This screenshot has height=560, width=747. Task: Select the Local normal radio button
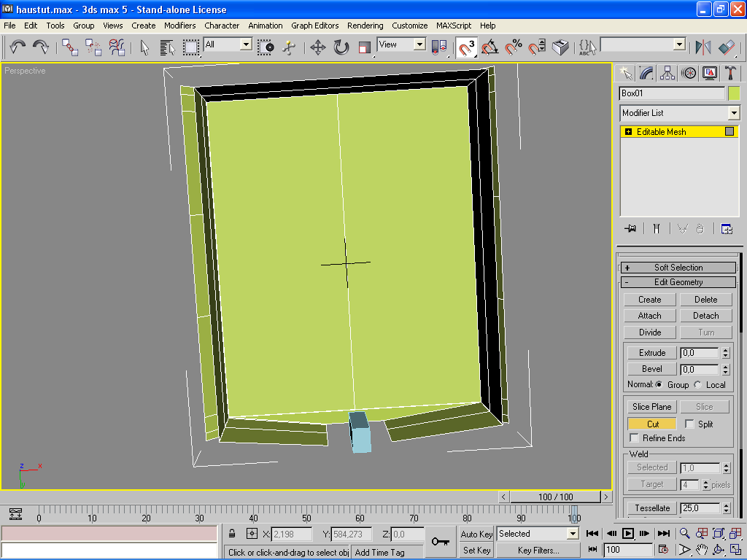(697, 385)
